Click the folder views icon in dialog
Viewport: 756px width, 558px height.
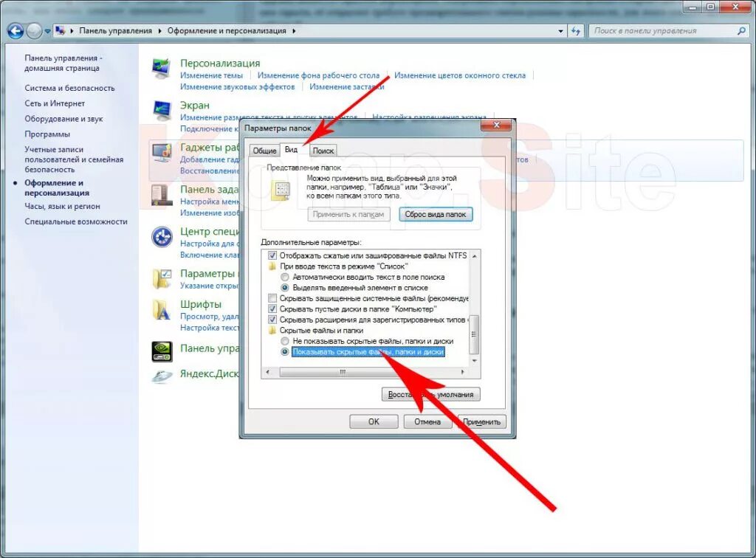point(281,190)
